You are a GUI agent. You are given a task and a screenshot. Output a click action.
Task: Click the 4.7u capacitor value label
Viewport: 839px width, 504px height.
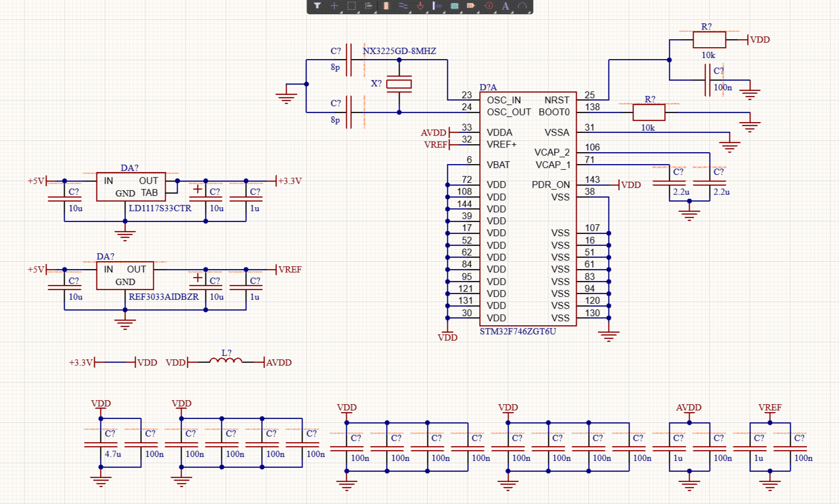click(112, 454)
